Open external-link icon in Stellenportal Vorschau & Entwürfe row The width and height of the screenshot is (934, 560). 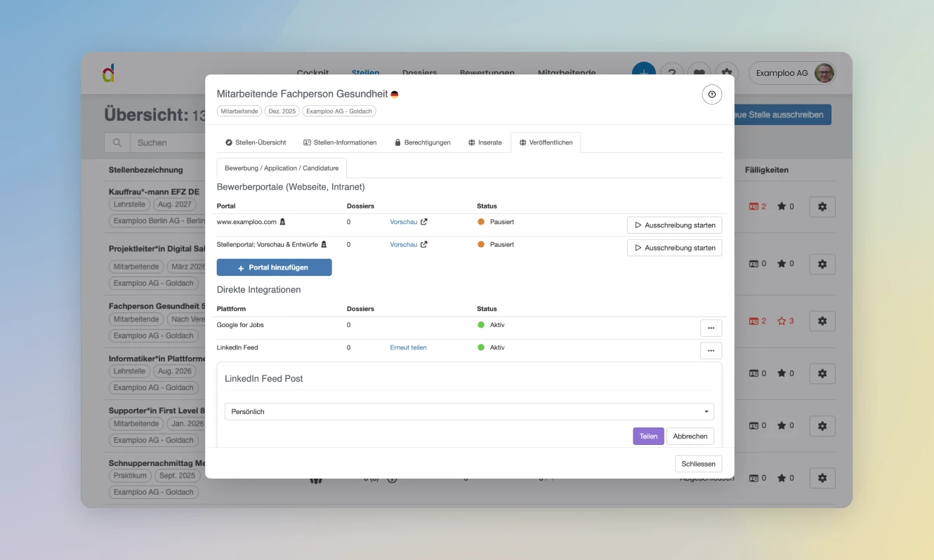tap(423, 244)
